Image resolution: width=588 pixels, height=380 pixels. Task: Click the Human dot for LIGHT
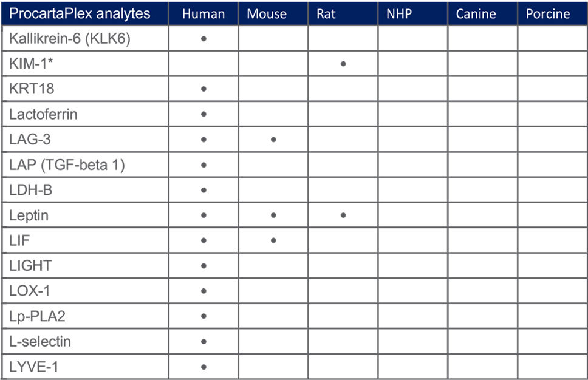pos(203,266)
